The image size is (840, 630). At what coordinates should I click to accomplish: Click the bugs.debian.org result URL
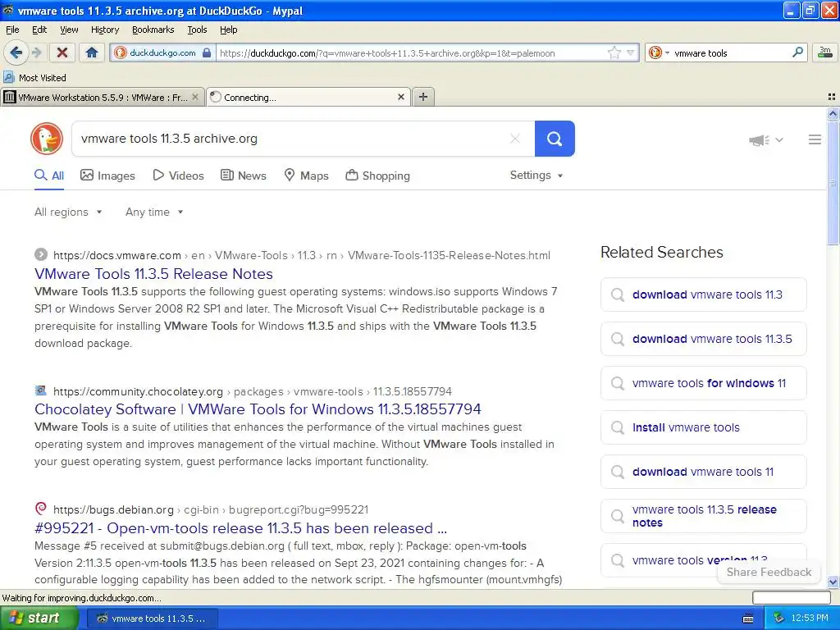[211, 510]
